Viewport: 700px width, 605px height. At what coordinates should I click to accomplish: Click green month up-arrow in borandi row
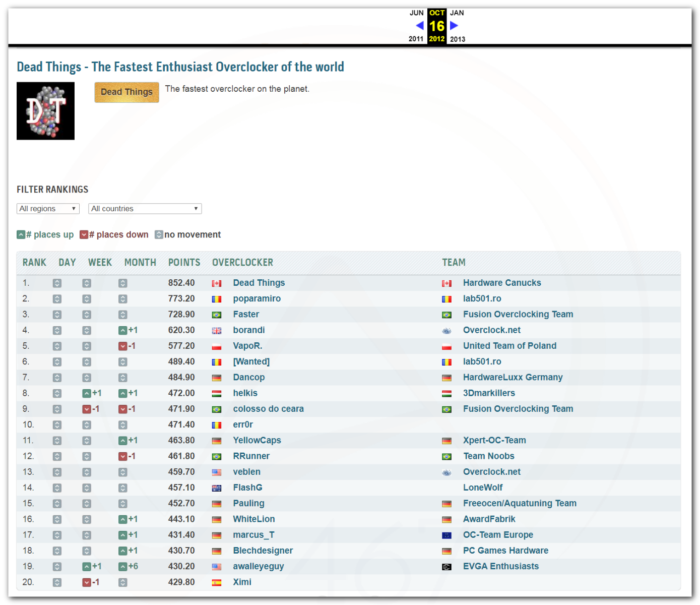[x=123, y=331]
